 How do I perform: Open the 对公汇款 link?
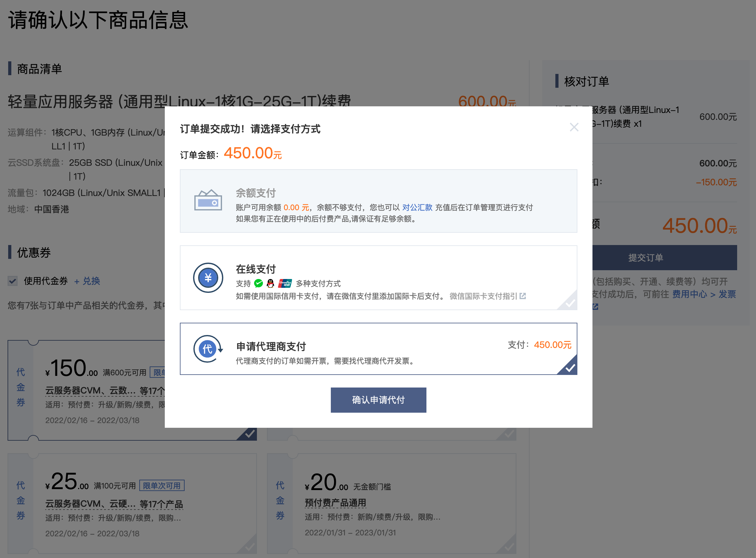417,207
